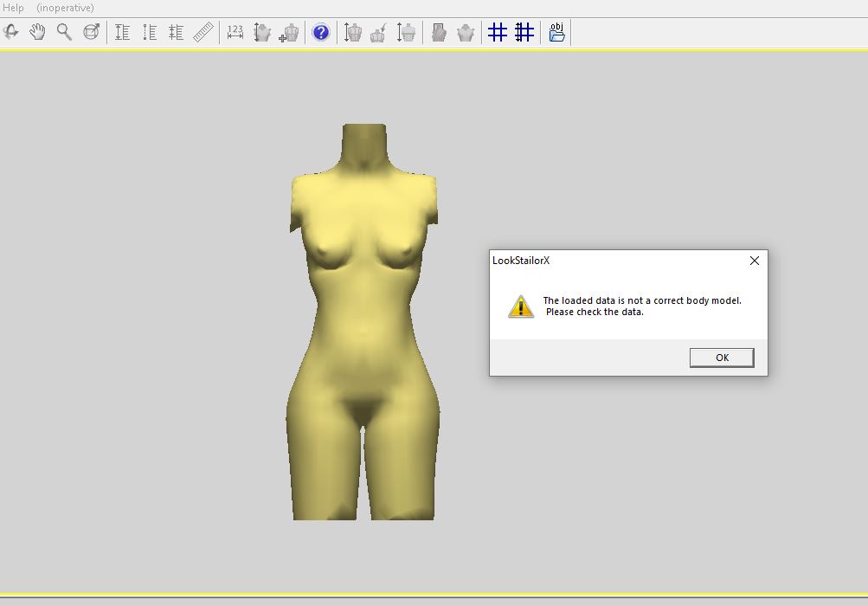This screenshot has height=606, width=868.
Task: Click the yellow 3D body model
Action: pyautogui.click(x=363, y=321)
